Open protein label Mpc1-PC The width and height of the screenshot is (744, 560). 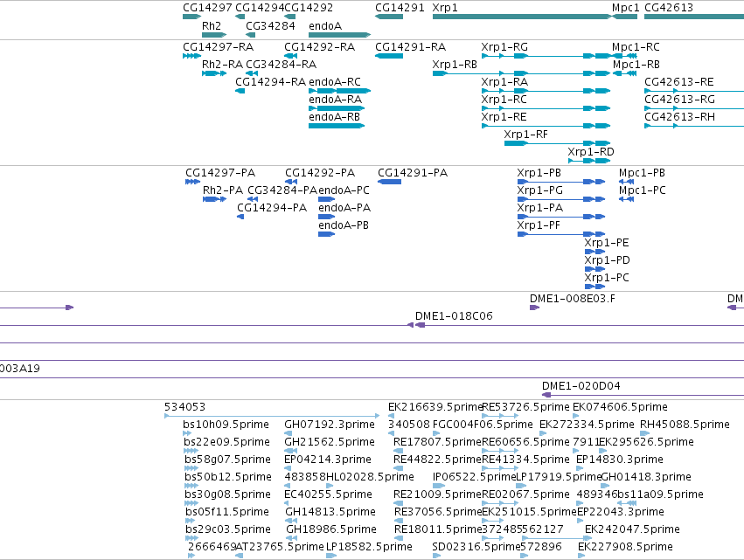coord(643,190)
